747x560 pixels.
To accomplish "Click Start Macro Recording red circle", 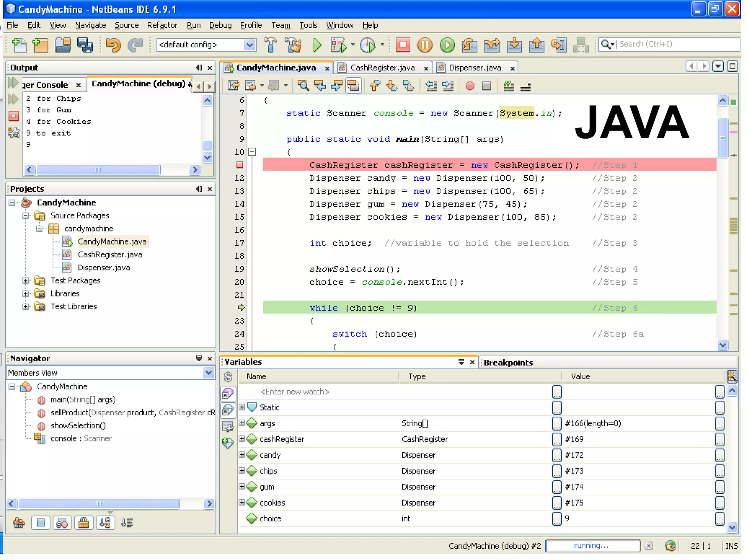I will (x=470, y=86).
